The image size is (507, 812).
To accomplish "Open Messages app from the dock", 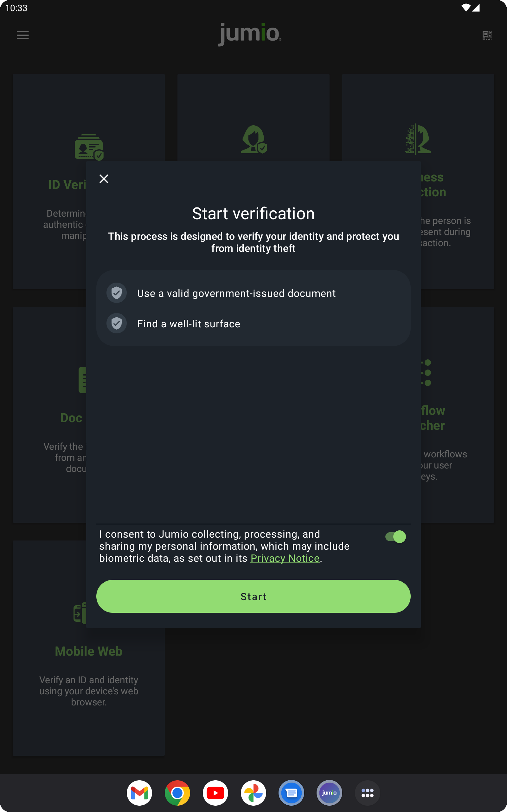I will (x=292, y=793).
